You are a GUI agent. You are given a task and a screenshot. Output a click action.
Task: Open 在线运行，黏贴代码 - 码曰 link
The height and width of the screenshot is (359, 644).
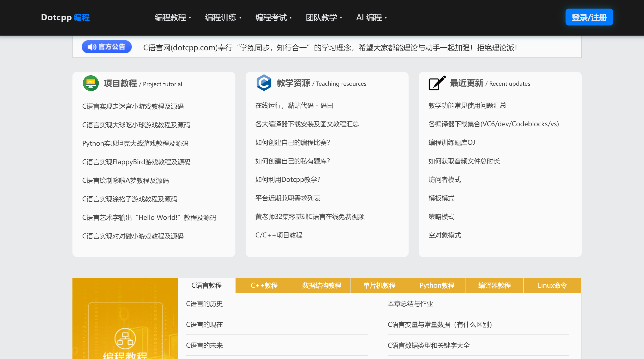click(294, 106)
